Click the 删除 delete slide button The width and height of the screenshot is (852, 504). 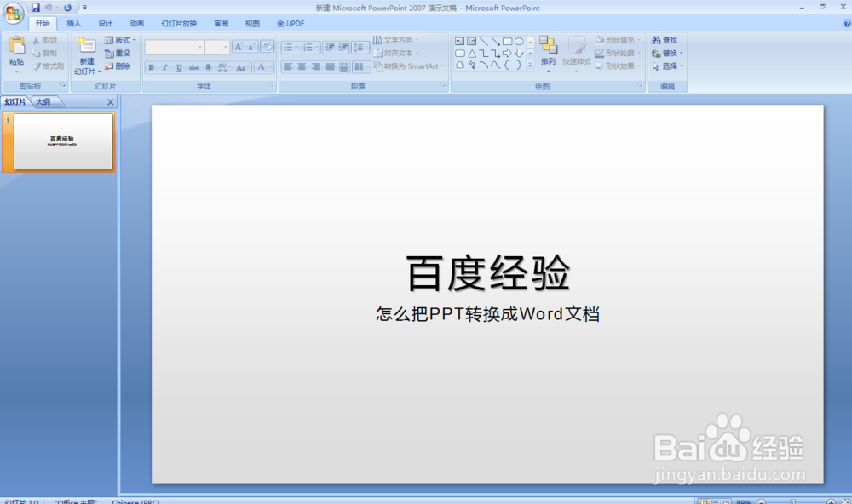click(x=118, y=66)
